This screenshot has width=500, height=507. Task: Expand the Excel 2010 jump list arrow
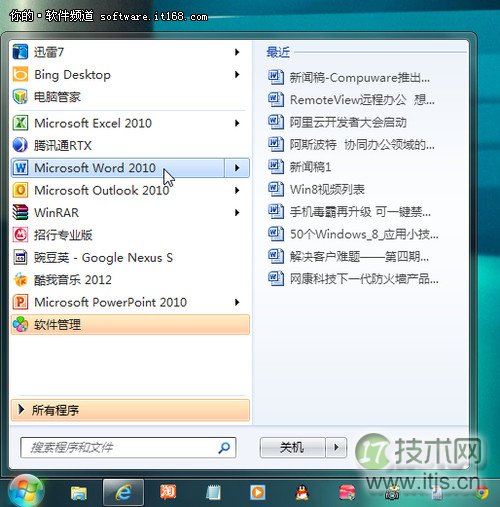click(x=237, y=123)
